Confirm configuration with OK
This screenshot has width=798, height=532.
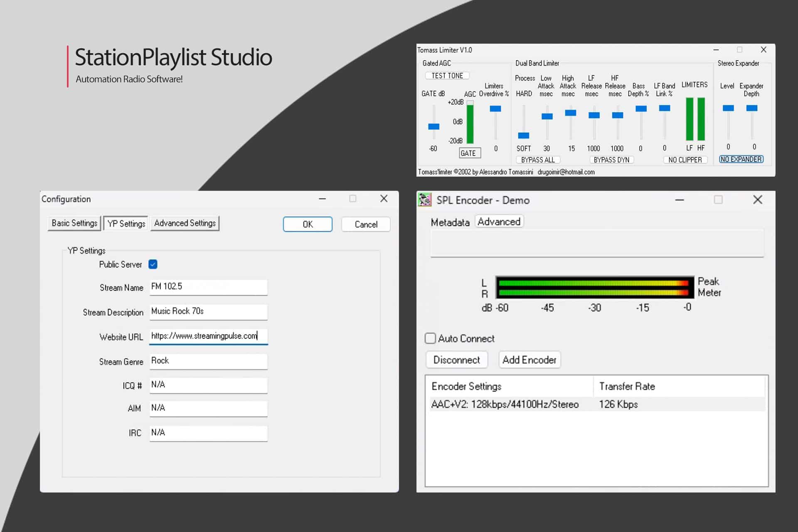308,224
